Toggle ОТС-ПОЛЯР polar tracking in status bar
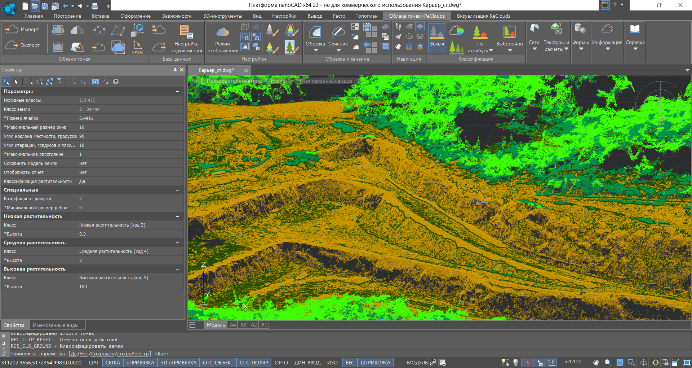The image size is (692, 368). point(253,363)
